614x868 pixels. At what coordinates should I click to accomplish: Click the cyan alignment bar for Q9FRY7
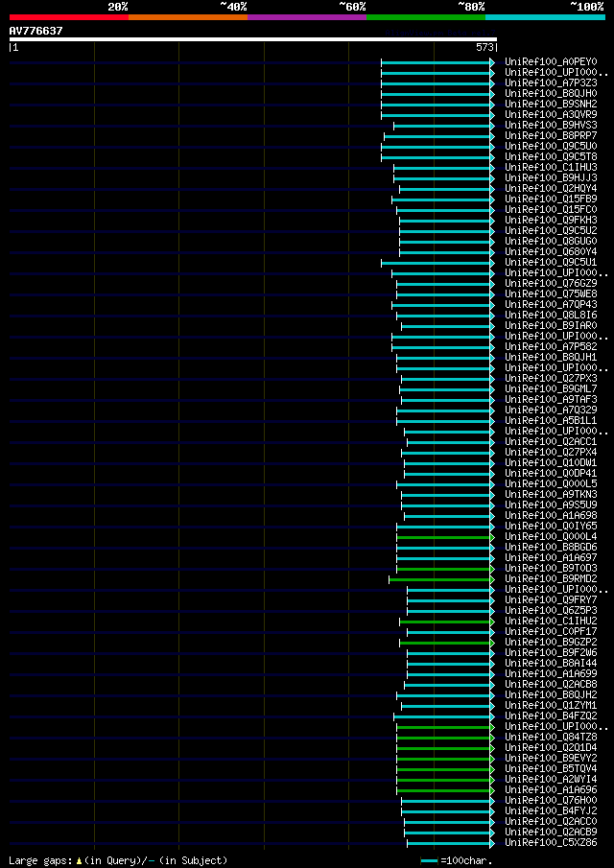click(x=450, y=600)
